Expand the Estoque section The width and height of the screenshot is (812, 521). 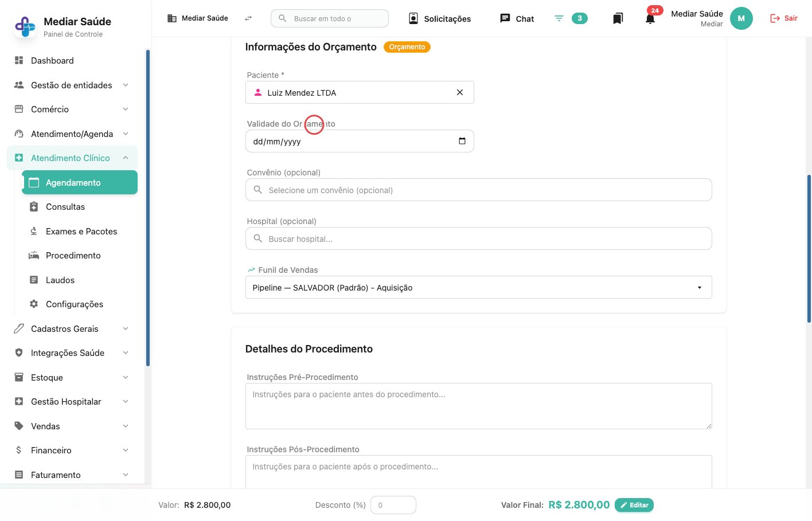click(x=72, y=377)
